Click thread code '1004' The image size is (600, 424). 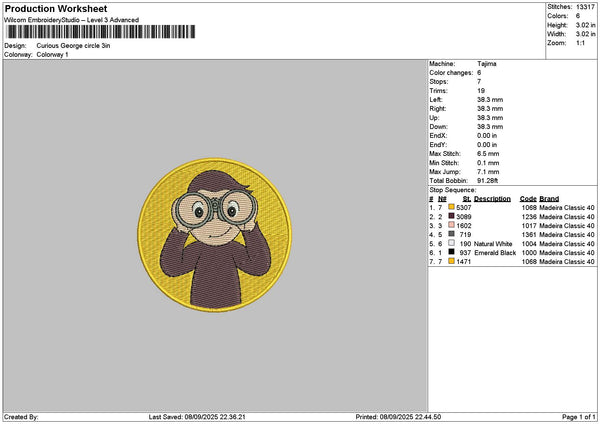[x=530, y=244]
